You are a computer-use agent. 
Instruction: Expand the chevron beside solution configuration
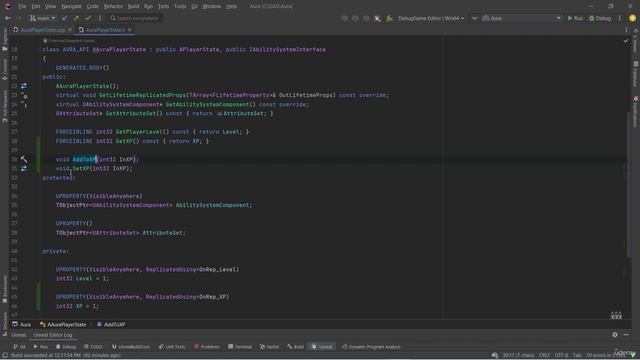coord(474,18)
